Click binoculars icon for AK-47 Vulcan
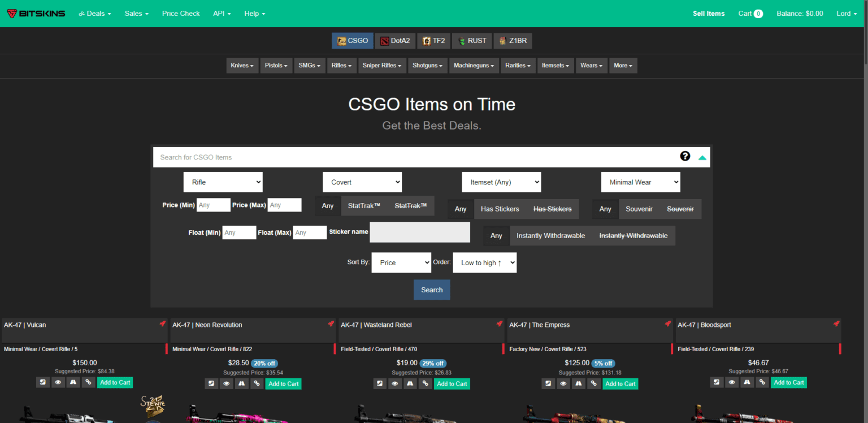 click(73, 382)
